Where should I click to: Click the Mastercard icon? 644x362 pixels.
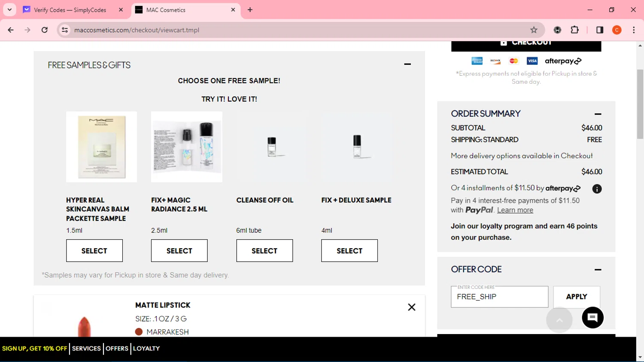coord(513,61)
